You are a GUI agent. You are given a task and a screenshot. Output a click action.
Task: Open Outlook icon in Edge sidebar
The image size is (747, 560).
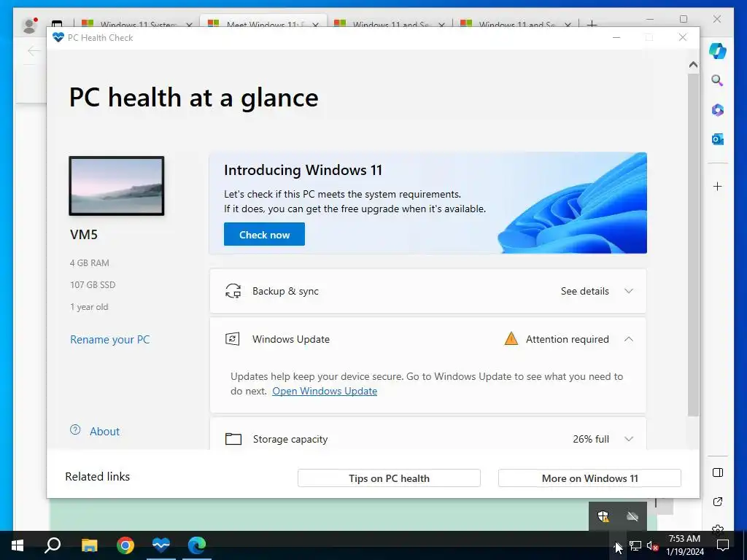718,139
